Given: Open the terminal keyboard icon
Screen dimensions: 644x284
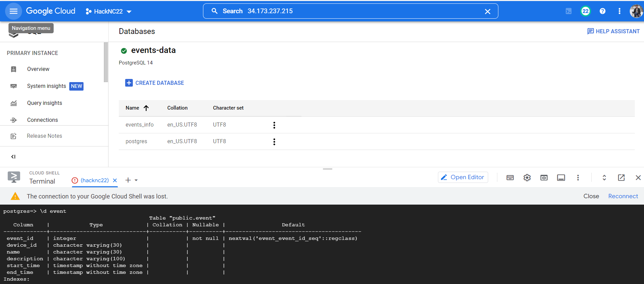Looking at the screenshot, I should pyautogui.click(x=510, y=177).
